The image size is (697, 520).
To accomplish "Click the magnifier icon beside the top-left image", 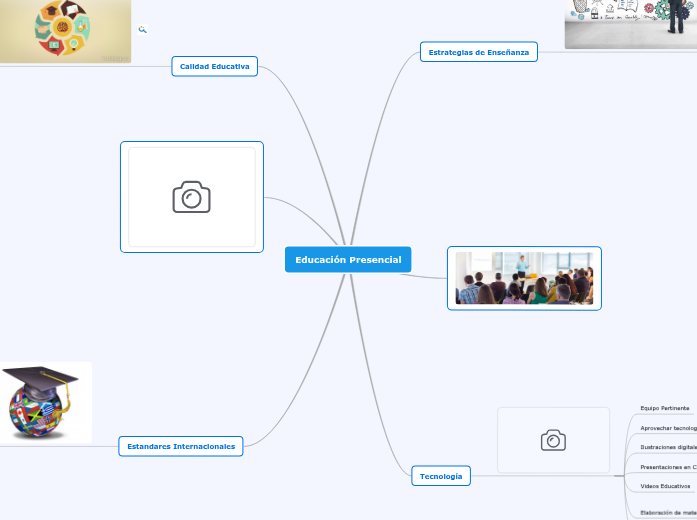I will point(143,30).
